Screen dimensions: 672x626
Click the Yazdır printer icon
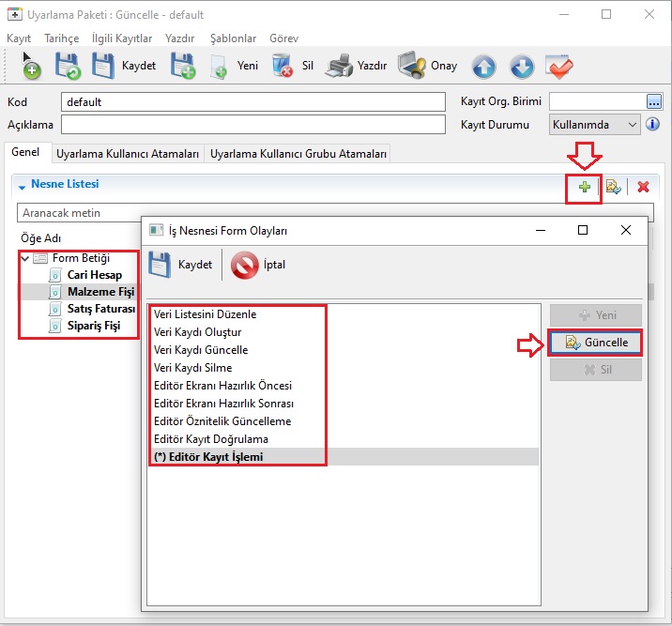pos(339,66)
